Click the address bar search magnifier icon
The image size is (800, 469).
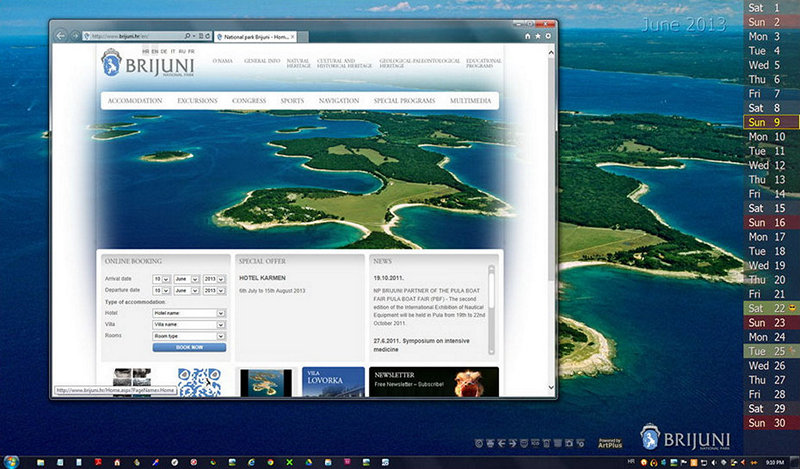point(187,36)
